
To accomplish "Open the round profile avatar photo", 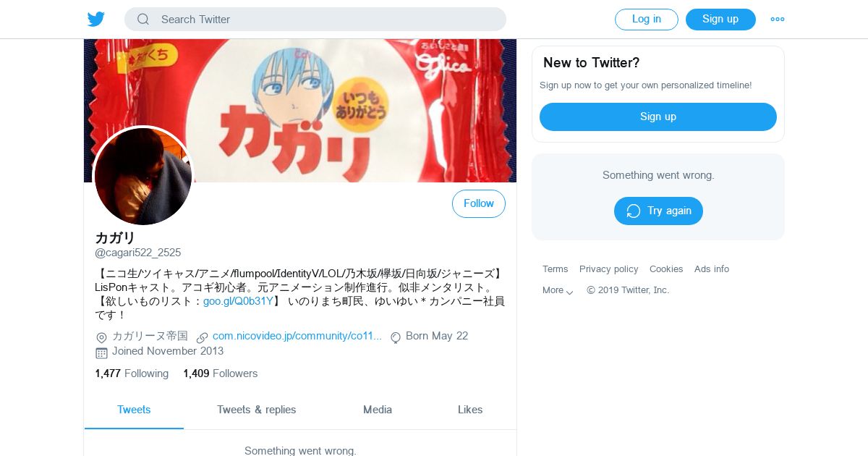I will [143, 177].
